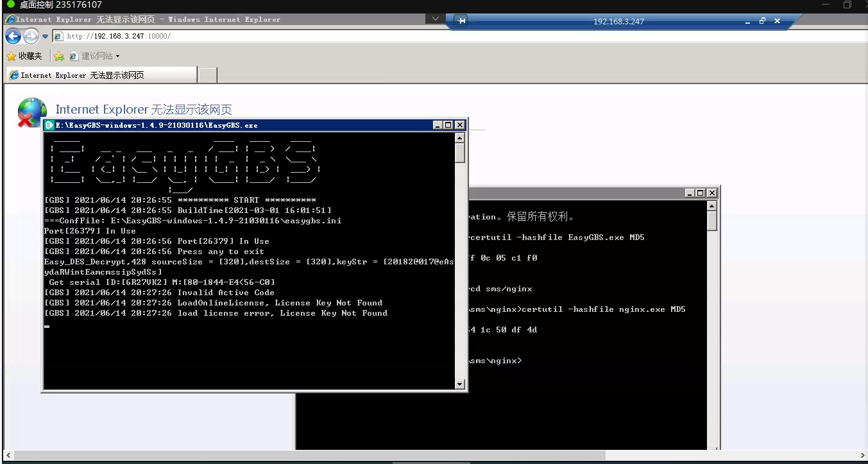
Task: Close the EasyGBS.exe console window
Action: coord(459,125)
